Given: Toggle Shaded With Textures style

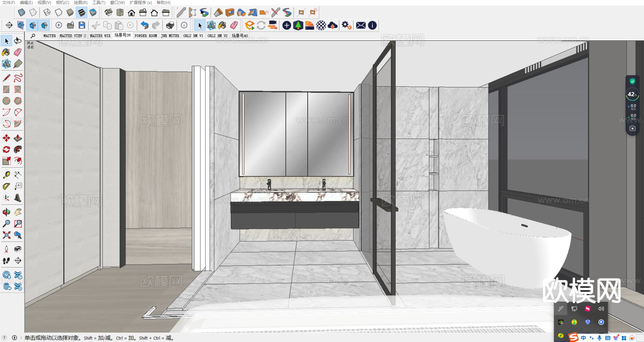Looking at the screenshot, I should 82,13.
